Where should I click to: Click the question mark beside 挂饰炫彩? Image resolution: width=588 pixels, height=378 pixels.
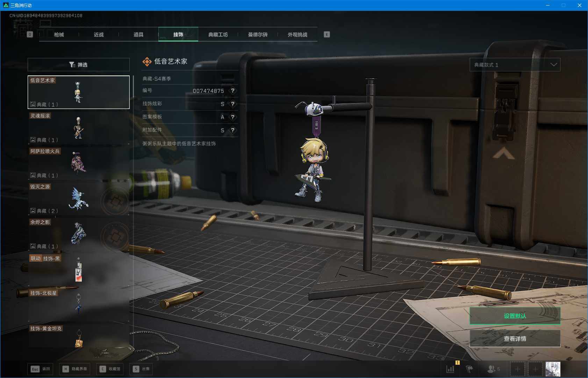coord(233,104)
